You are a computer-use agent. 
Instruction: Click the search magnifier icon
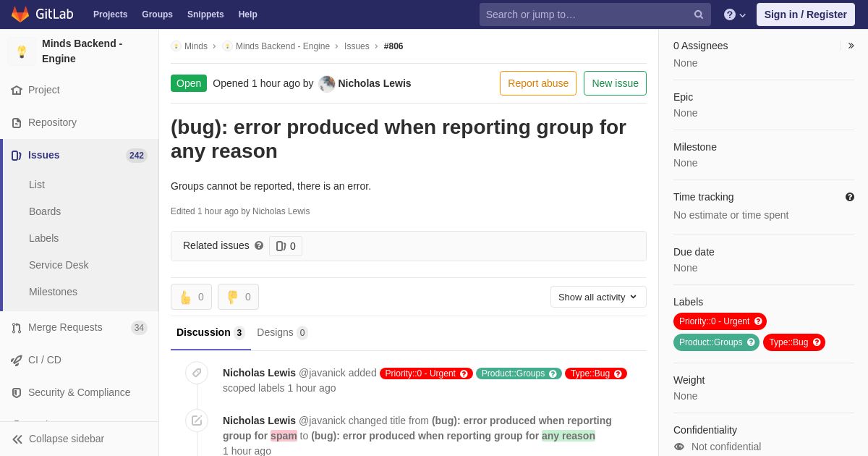(699, 14)
